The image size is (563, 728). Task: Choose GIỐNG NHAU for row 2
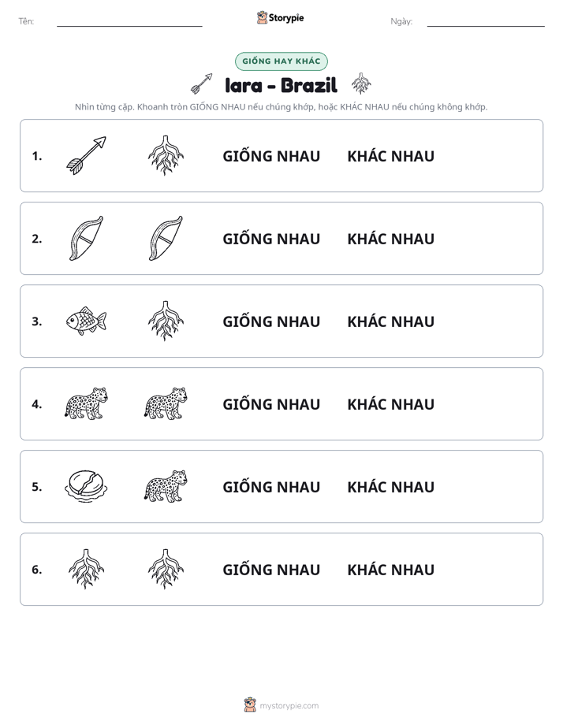(x=271, y=239)
